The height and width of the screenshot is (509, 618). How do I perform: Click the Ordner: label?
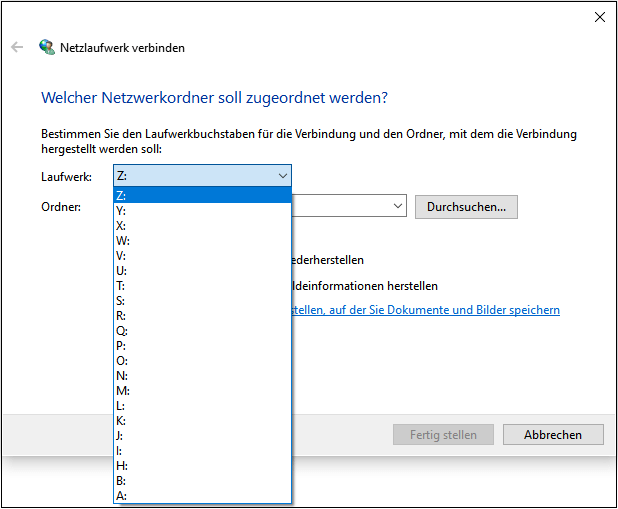(61, 207)
